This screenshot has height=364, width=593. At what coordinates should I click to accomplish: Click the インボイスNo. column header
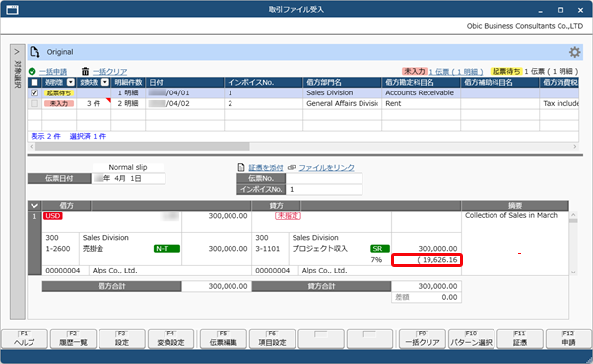tap(263, 82)
